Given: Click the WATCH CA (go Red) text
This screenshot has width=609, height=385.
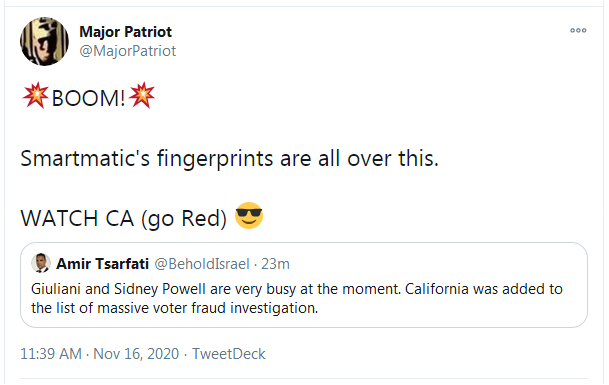Looking at the screenshot, I should (x=124, y=219).
